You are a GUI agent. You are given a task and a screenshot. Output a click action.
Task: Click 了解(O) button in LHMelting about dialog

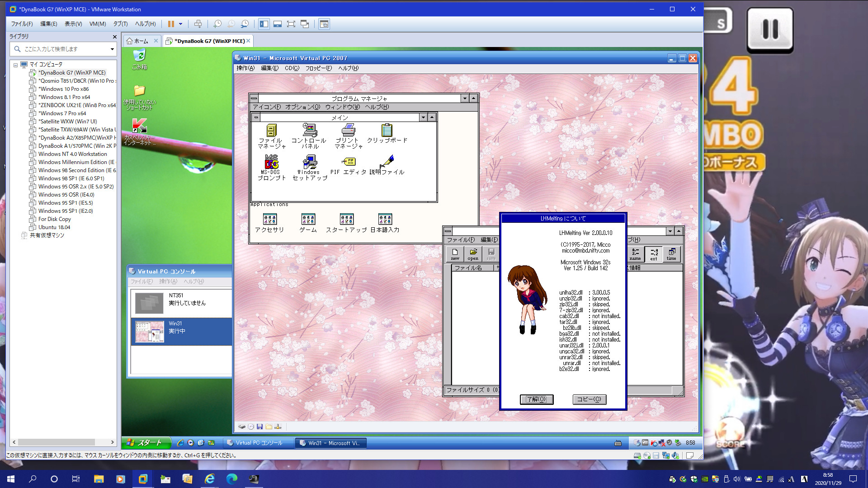[537, 399]
